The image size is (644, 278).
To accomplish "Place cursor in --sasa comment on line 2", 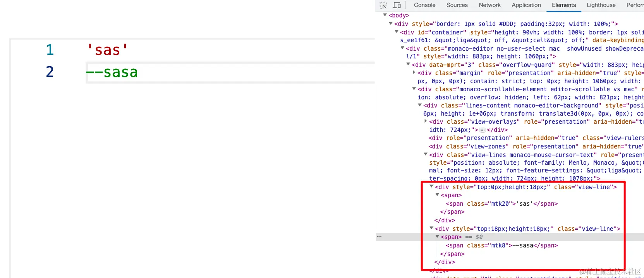I will (112, 72).
